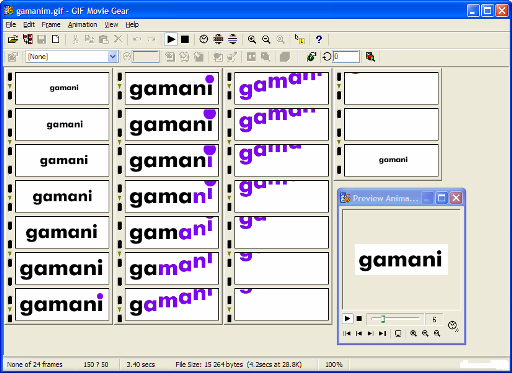Click the 'None of 24 frames' status text
The image size is (512, 373).
click(35, 364)
